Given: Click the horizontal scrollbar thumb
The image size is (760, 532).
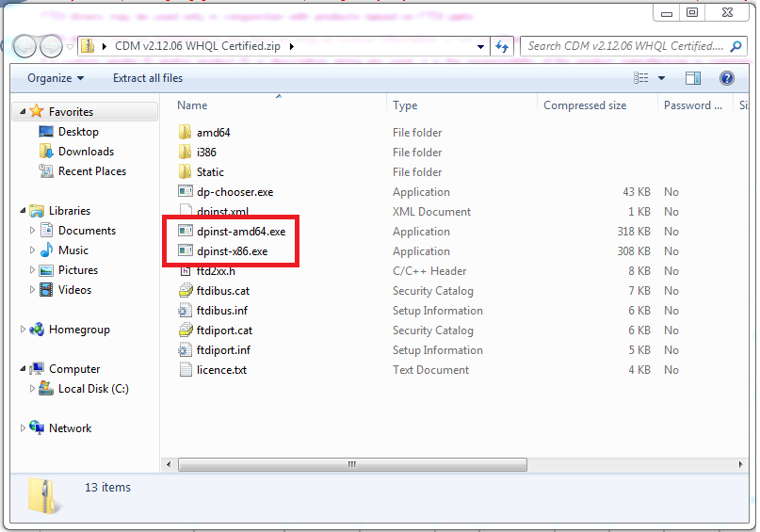Looking at the screenshot, I should [352, 464].
